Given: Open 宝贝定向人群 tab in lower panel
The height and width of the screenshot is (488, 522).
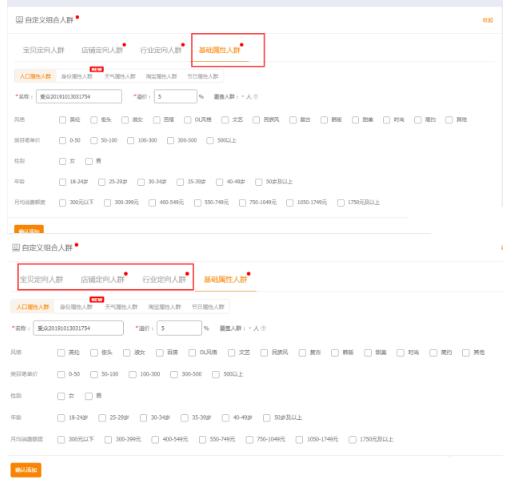Looking at the screenshot, I should point(41,279).
